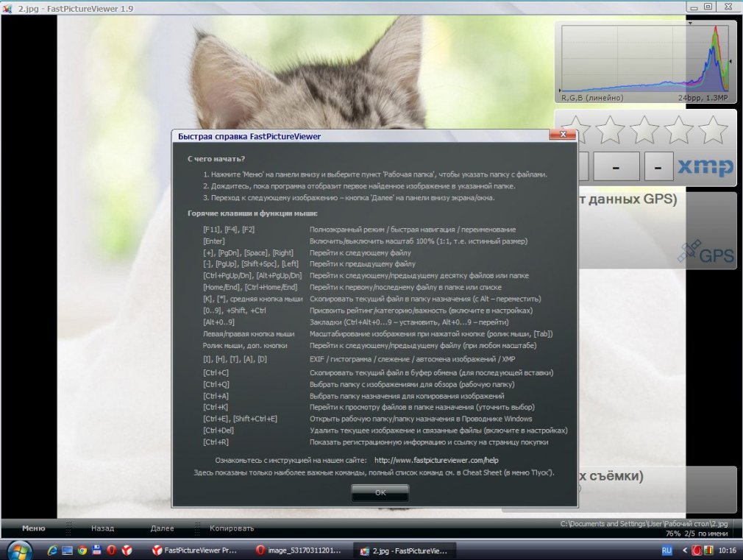Set rating with the fourth star
743x560 pixels.
click(x=678, y=130)
